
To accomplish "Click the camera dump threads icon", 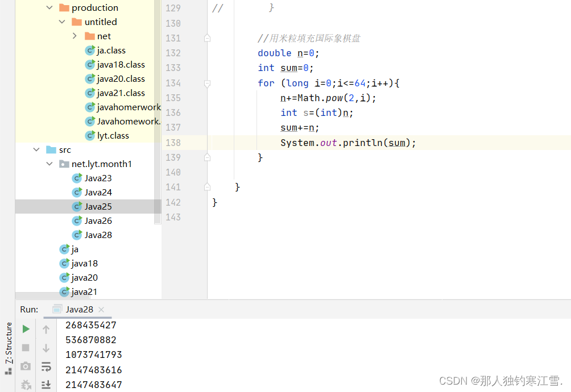I will point(26,366).
